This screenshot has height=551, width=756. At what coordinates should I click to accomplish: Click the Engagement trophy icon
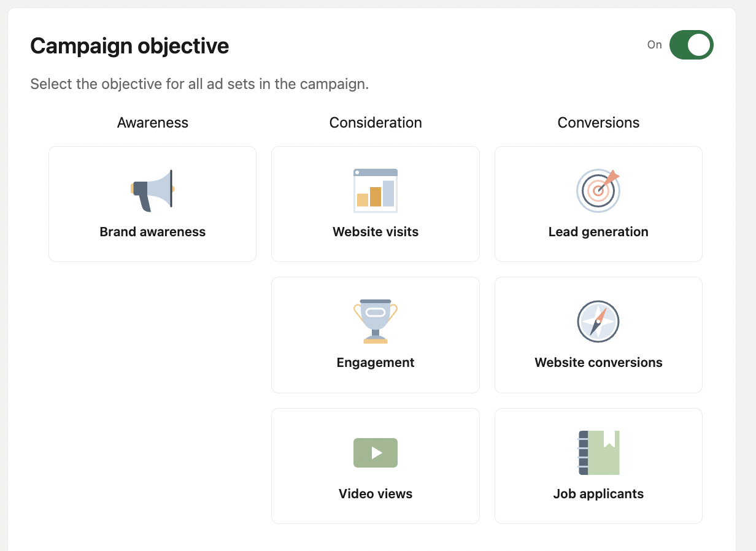tap(375, 321)
